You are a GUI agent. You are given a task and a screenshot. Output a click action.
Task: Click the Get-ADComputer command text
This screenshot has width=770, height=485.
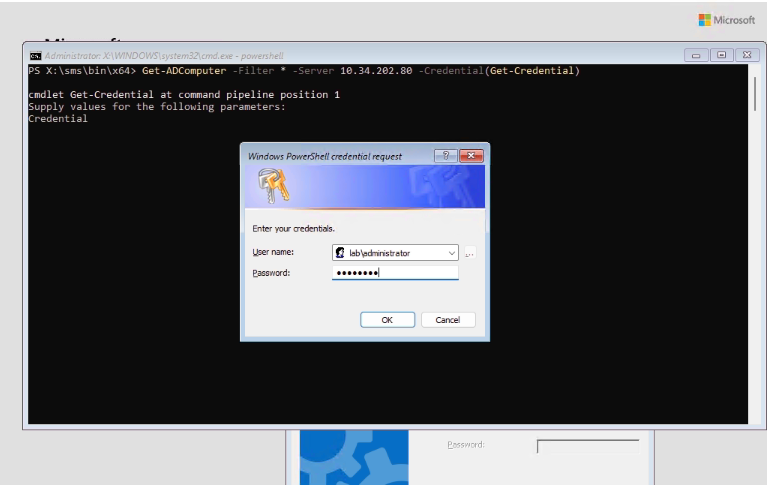click(184, 71)
